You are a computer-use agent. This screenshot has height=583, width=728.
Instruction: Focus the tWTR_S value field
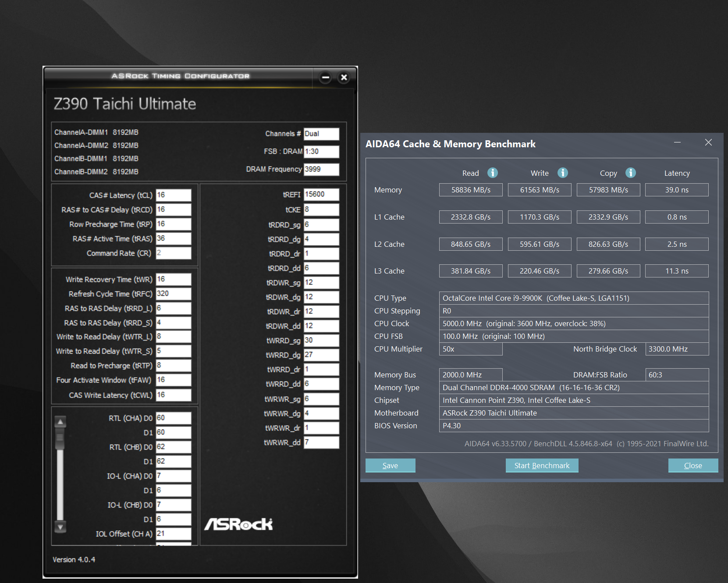[174, 351]
